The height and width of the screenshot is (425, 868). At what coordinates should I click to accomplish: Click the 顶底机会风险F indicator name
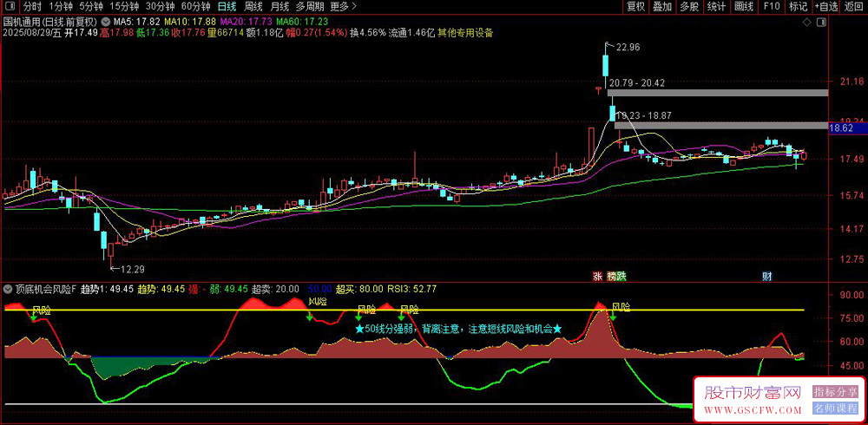click(x=46, y=289)
